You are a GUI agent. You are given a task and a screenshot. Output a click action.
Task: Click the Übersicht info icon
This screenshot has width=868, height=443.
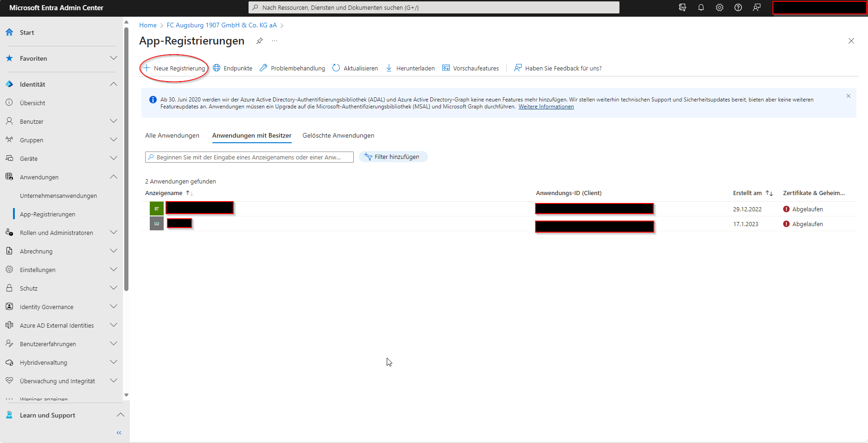tap(9, 102)
